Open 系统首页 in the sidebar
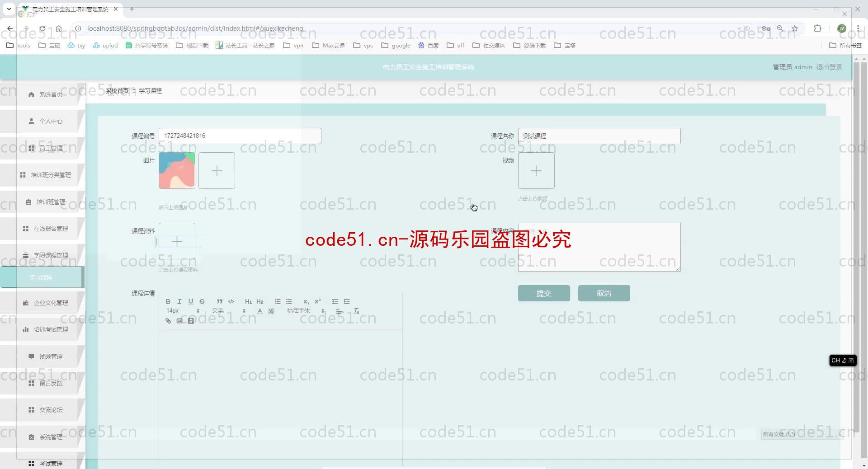This screenshot has height=469, width=868. click(43, 94)
